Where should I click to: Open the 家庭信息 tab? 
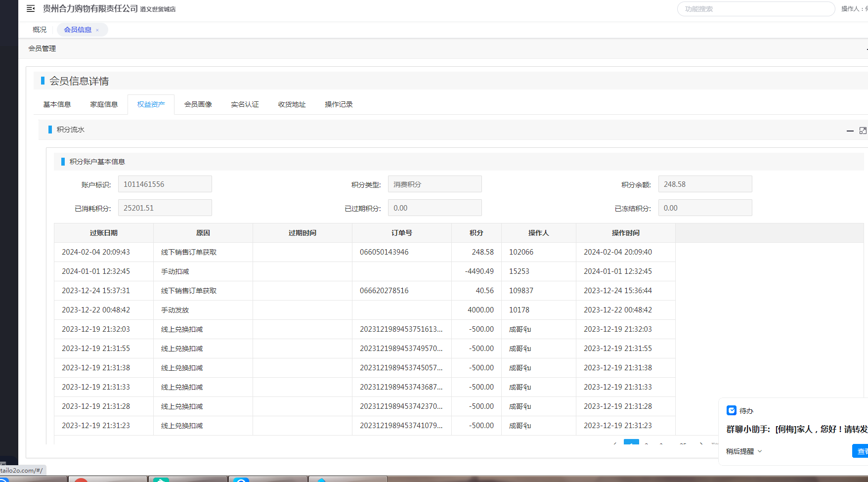(x=104, y=104)
